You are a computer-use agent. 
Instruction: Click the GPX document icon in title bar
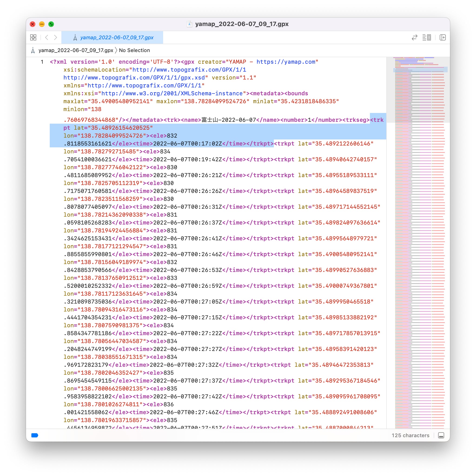click(x=189, y=24)
